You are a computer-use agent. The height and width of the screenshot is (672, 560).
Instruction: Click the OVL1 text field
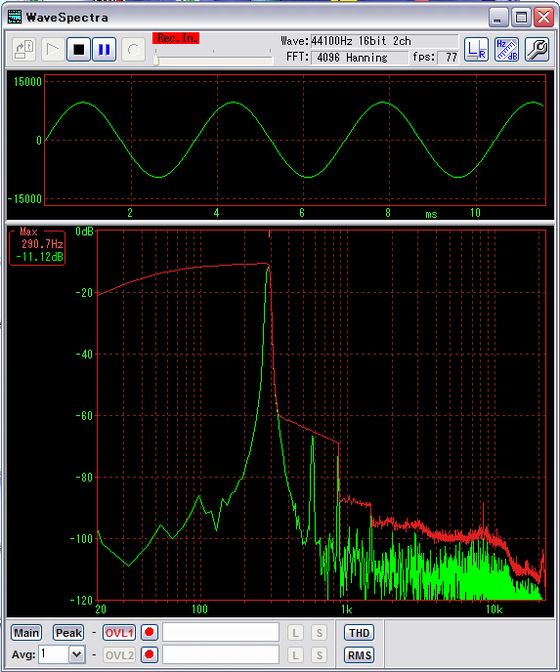(221, 632)
